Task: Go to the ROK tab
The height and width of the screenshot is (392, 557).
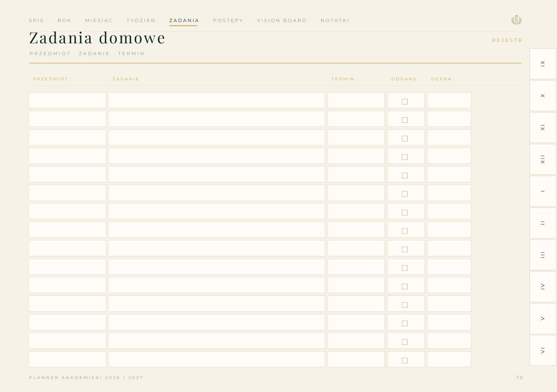Action: (65, 20)
